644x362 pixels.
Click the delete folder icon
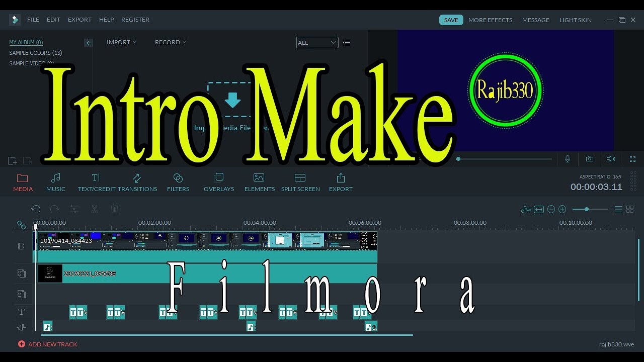(28, 161)
